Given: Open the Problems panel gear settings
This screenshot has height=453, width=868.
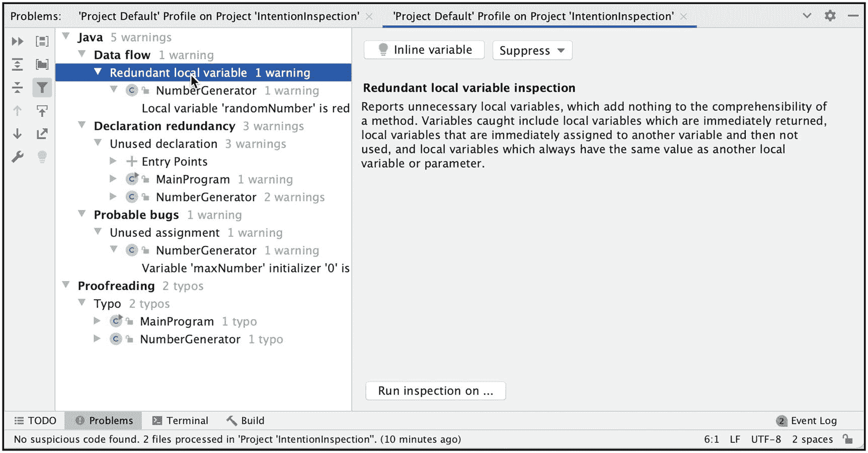Looking at the screenshot, I should click(x=830, y=16).
